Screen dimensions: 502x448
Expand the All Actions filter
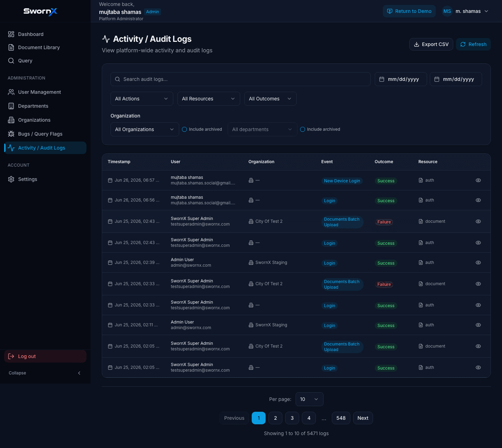coord(142,99)
